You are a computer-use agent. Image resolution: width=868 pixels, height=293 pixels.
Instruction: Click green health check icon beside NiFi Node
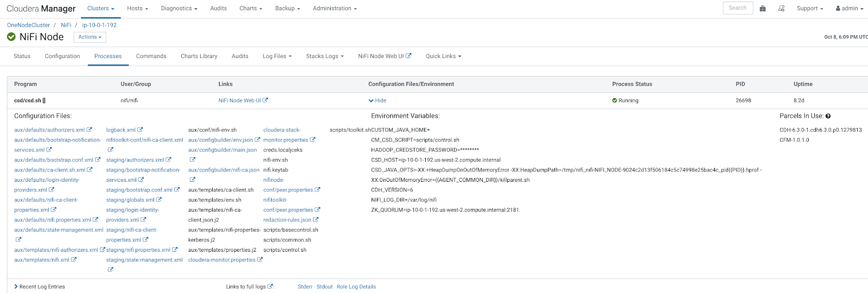pos(11,37)
